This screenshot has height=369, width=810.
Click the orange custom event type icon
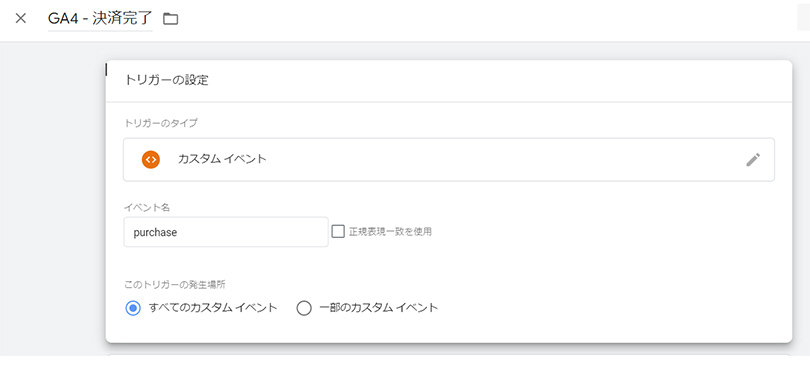tap(151, 160)
